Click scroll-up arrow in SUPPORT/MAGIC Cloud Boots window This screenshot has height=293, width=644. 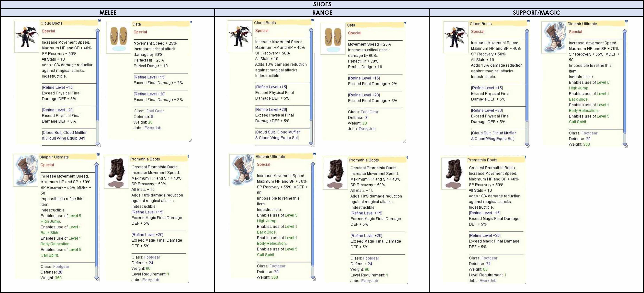click(527, 31)
